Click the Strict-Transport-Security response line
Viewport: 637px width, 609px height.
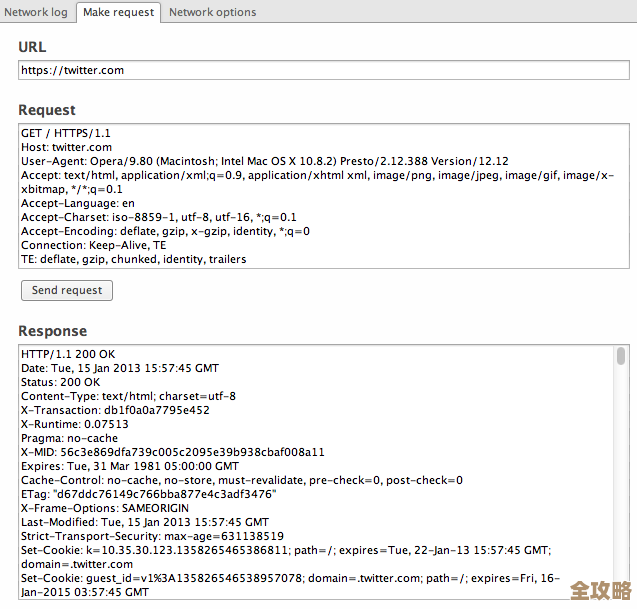tap(152, 536)
